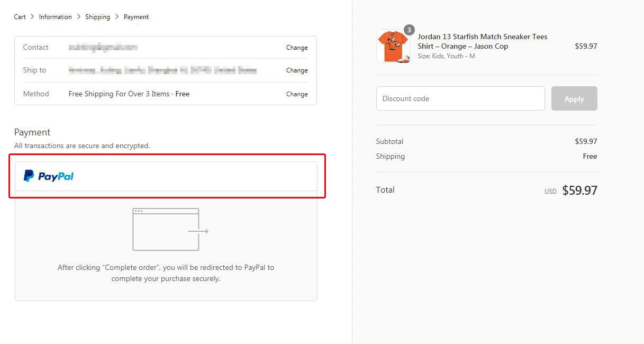Click the browser redirect illustration icon
Image resolution: width=644 pixels, height=344 pixels.
170,229
